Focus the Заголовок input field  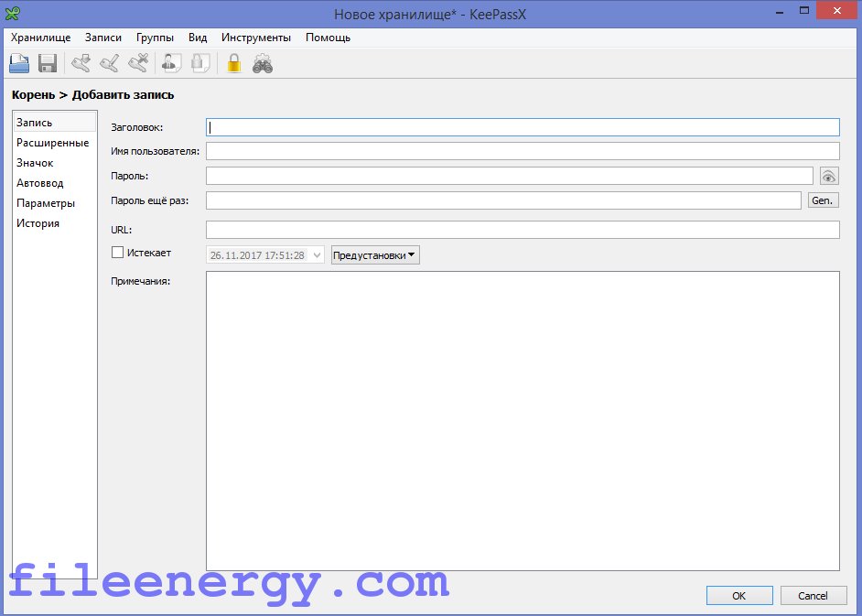[x=523, y=127]
